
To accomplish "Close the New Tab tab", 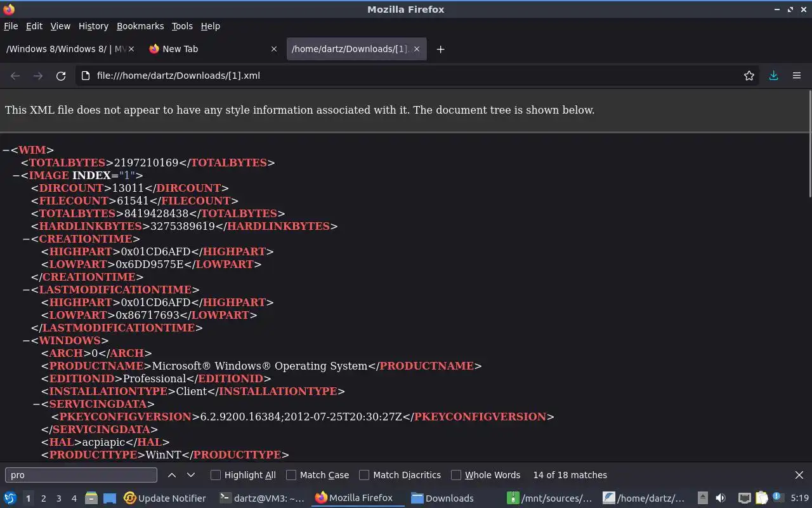I will click(274, 49).
